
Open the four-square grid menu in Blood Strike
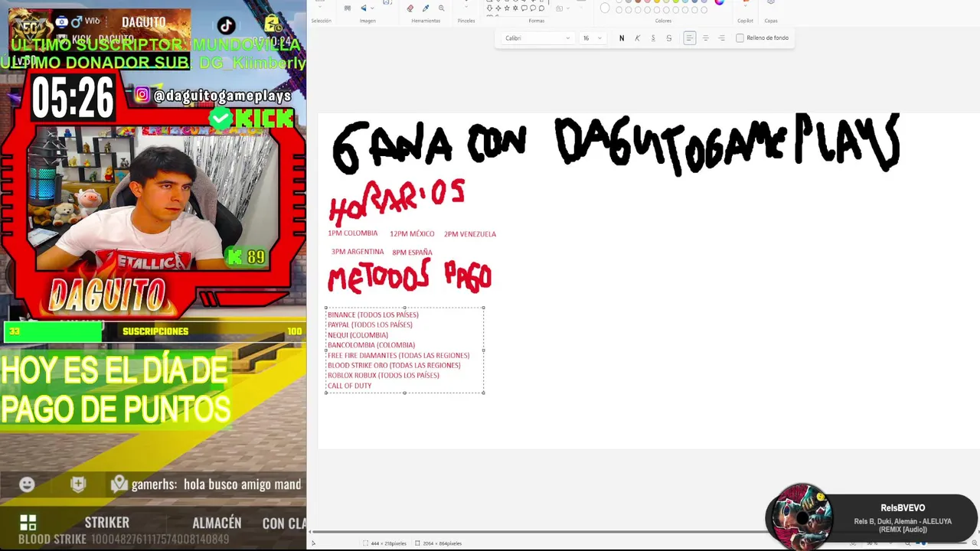coord(28,523)
